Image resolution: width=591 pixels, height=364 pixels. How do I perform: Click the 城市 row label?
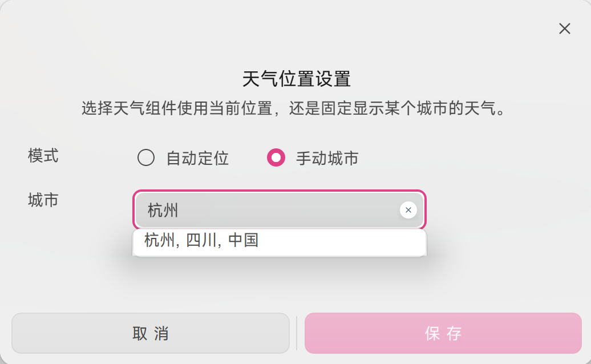43,200
